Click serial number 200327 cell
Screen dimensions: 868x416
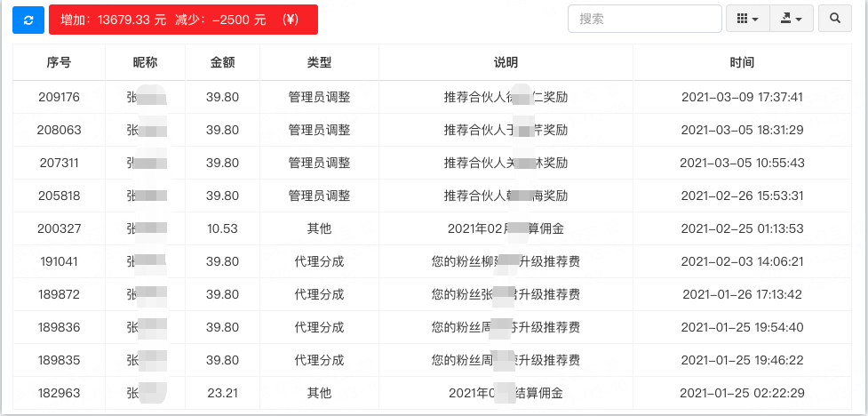(60, 228)
